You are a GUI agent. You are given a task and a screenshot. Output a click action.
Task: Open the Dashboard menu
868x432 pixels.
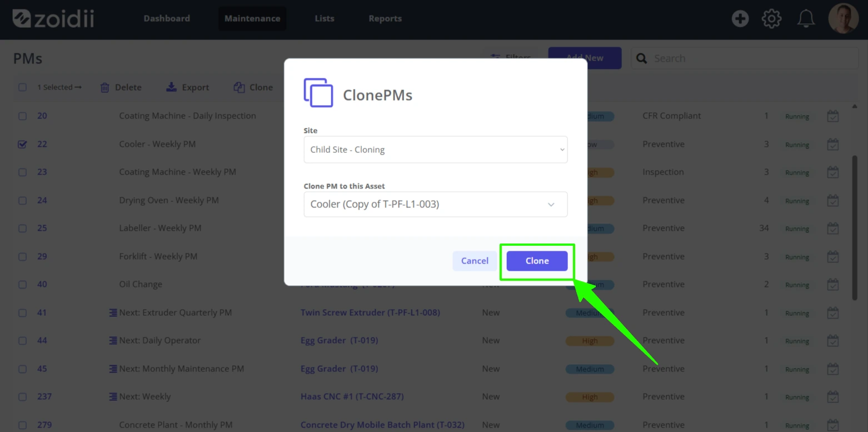point(167,18)
